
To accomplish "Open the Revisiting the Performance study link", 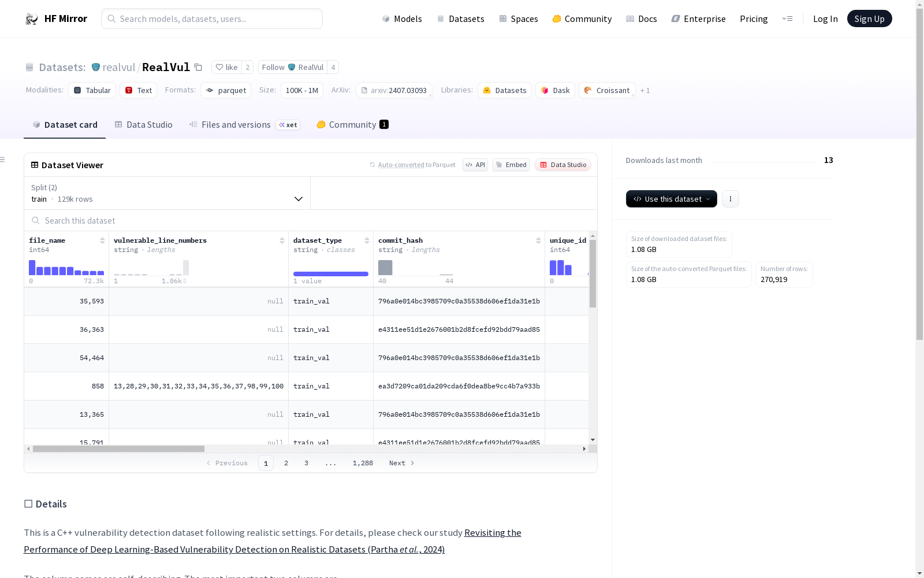I will click(273, 541).
